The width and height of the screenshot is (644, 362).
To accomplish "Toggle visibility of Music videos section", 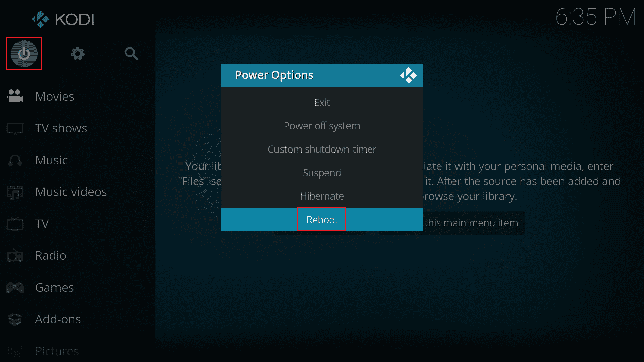I will pyautogui.click(x=71, y=191).
